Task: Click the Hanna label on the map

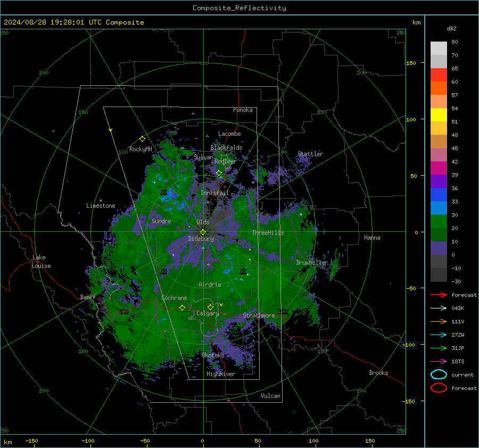Action: (372, 237)
